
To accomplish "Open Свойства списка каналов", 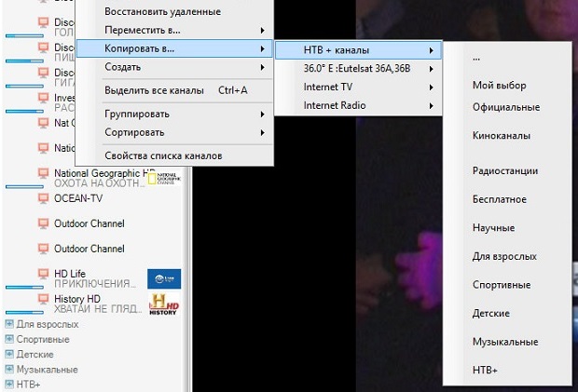I will tap(163, 155).
